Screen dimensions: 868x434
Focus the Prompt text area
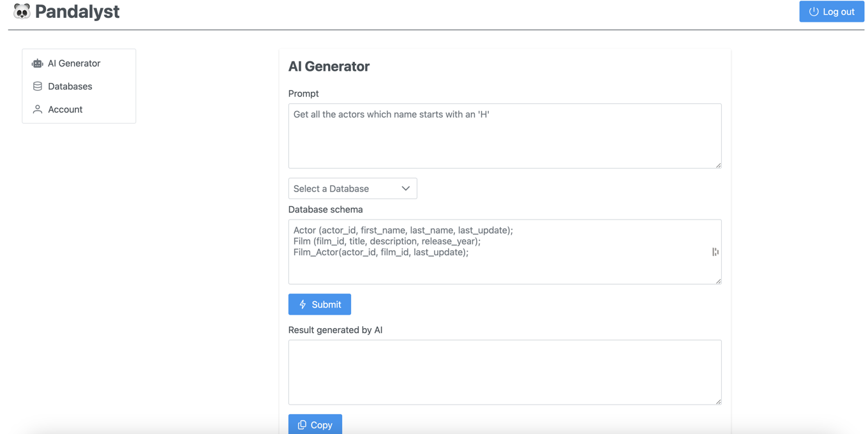point(505,136)
